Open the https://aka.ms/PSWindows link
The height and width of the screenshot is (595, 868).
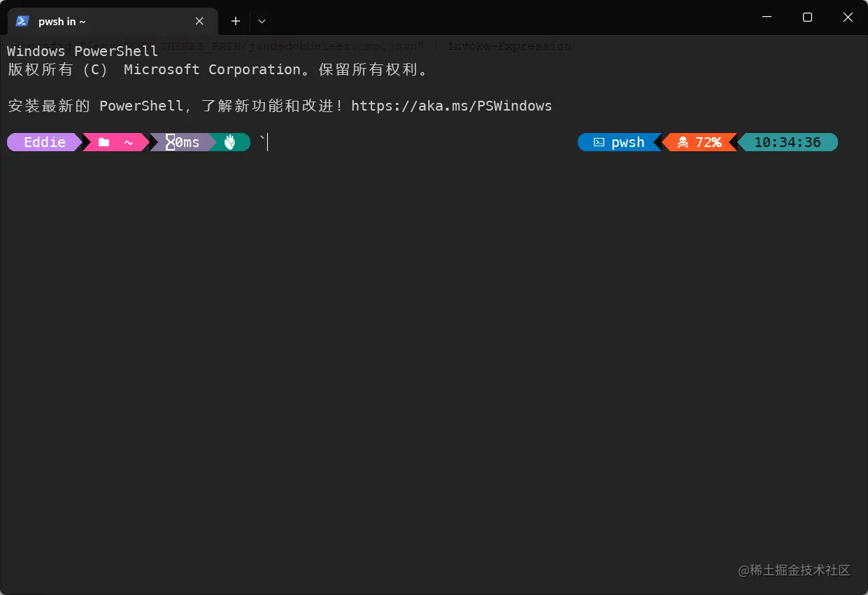pyautogui.click(x=452, y=106)
